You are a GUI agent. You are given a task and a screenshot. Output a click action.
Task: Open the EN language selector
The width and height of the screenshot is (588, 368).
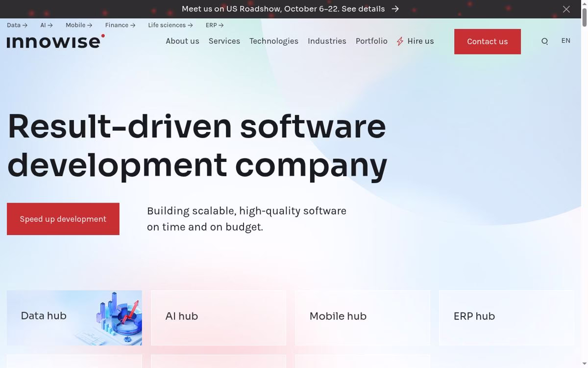pos(566,41)
